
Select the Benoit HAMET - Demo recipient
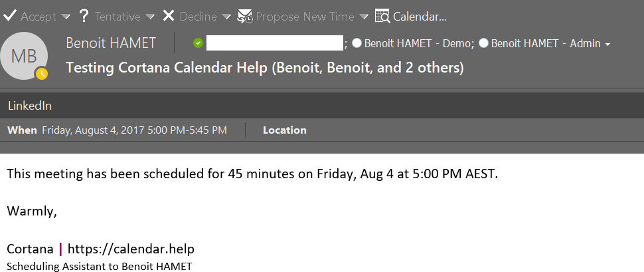tap(418, 44)
